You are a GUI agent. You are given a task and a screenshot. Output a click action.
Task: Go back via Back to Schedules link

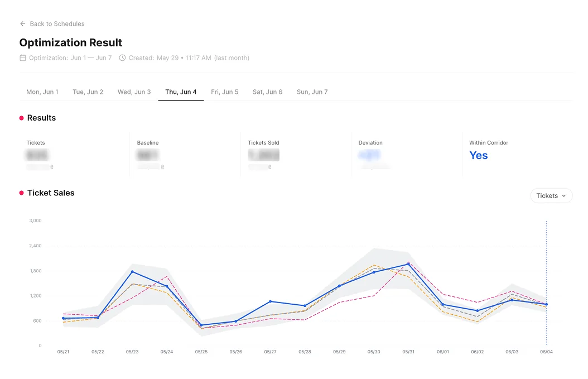click(x=57, y=23)
